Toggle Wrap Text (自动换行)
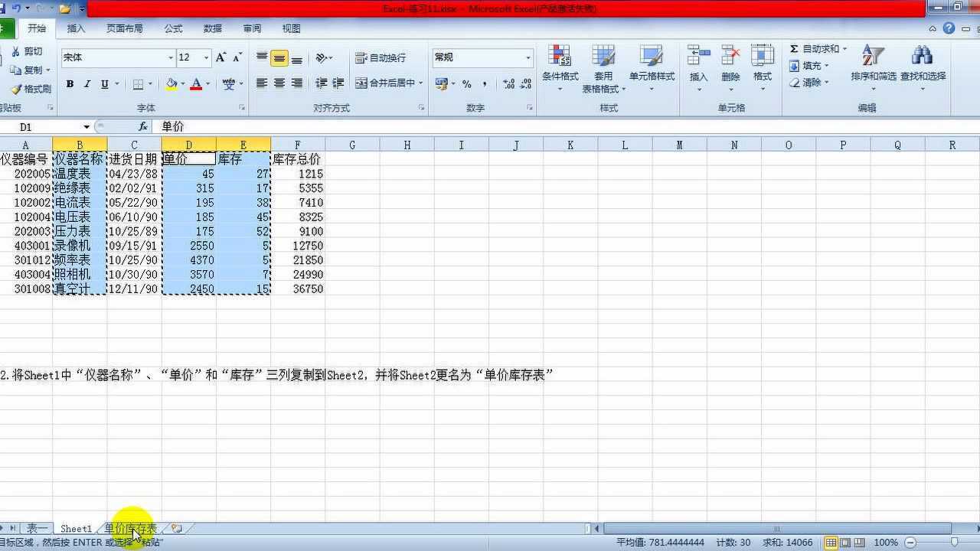Screen dimensions: 980x551 381,58
